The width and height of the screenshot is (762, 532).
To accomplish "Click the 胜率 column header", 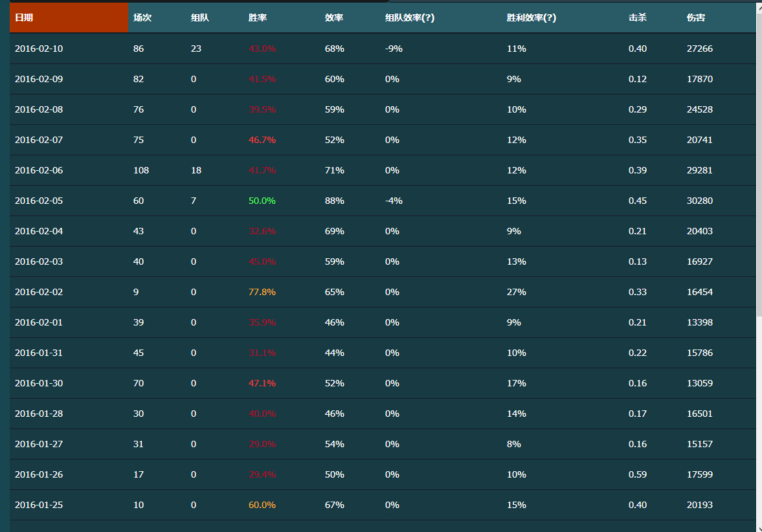I will [258, 18].
